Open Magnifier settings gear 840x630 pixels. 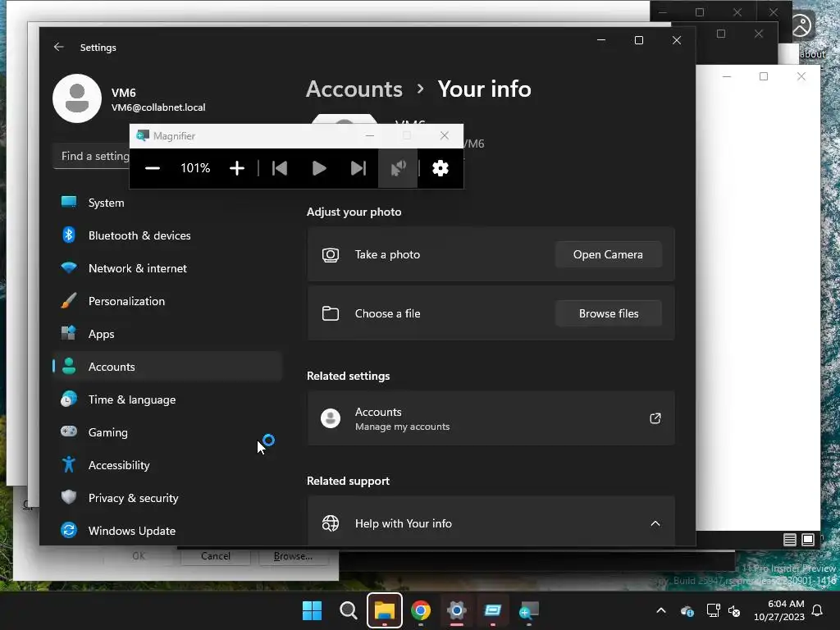(441, 168)
